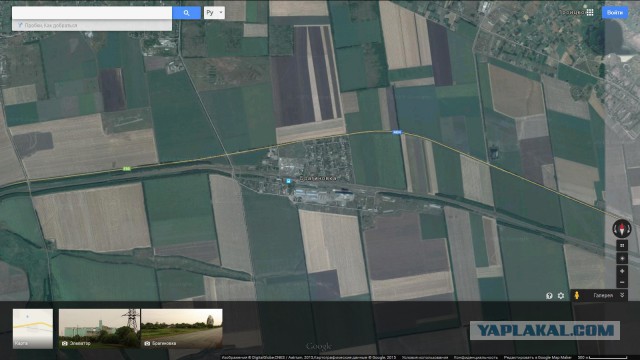640x360 pixels.
Task: Open map settings gear icon
Action: click(x=561, y=296)
